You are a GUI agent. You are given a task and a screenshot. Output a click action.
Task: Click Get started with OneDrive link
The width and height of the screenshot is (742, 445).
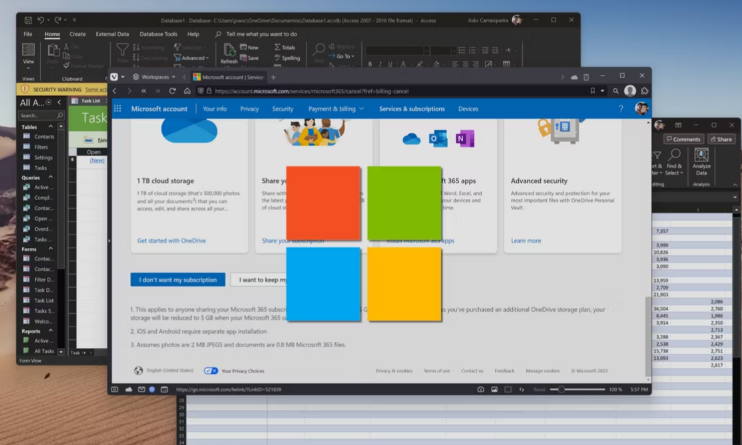pos(171,240)
